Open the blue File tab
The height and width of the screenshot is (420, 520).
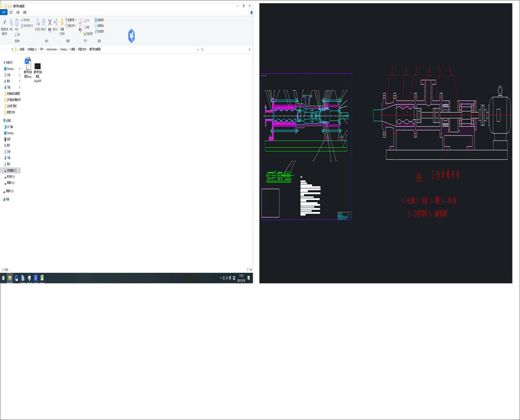point(4,12)
